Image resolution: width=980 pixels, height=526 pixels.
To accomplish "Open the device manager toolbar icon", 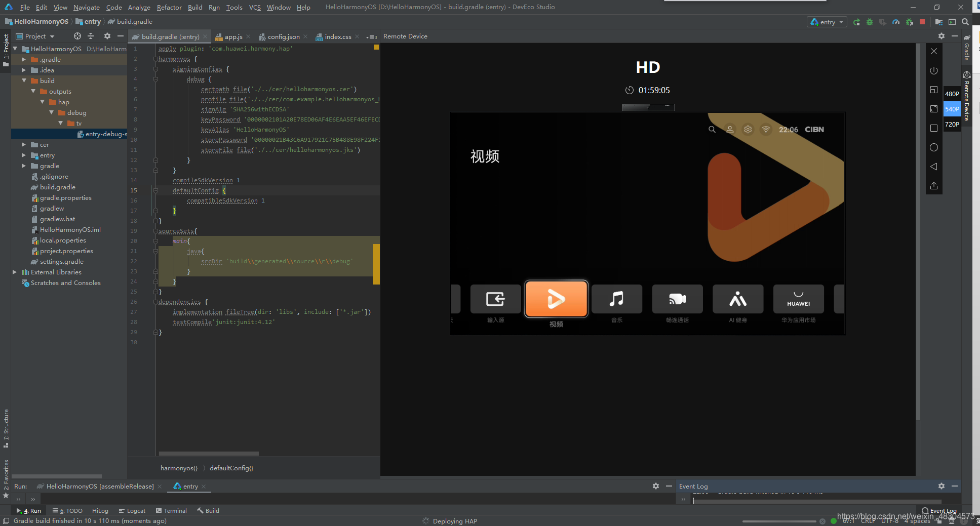I will click(x=952, y=22).
